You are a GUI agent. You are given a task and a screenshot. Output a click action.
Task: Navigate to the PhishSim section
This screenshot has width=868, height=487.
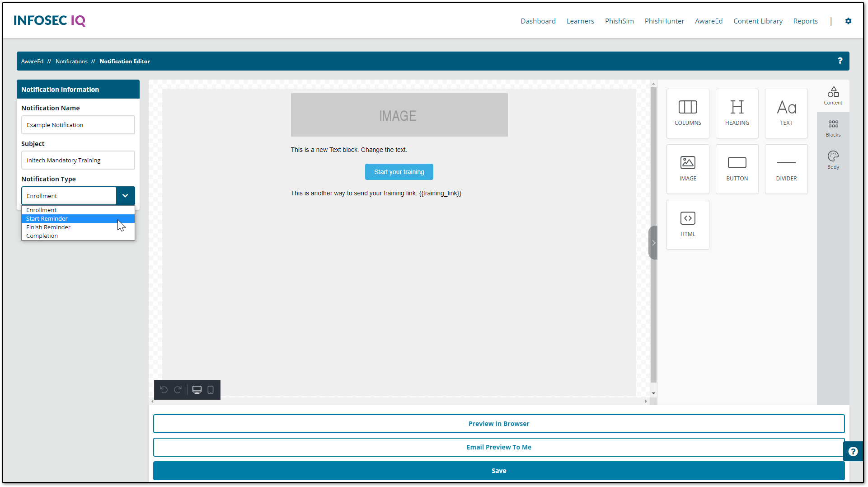(x=619, y=21)
